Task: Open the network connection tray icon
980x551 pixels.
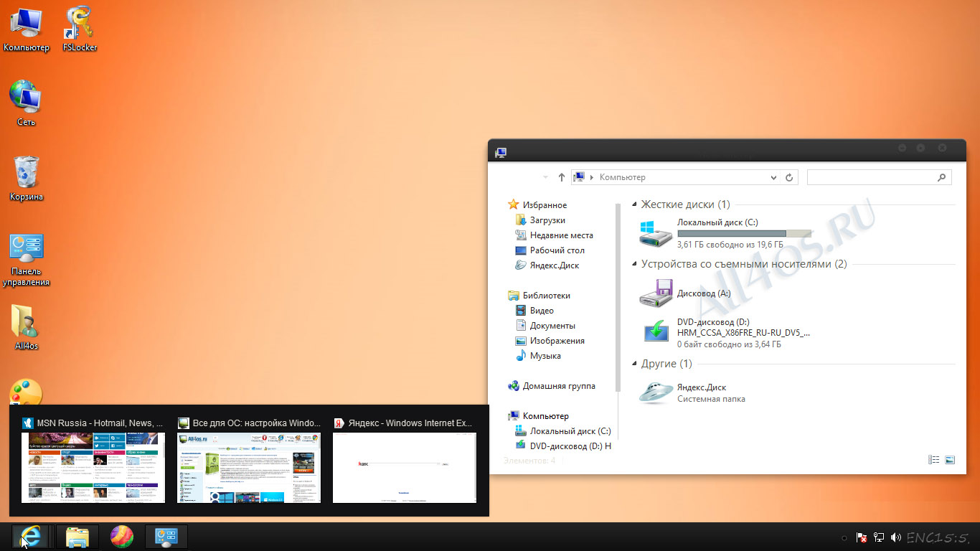Action: coord(879,537)
